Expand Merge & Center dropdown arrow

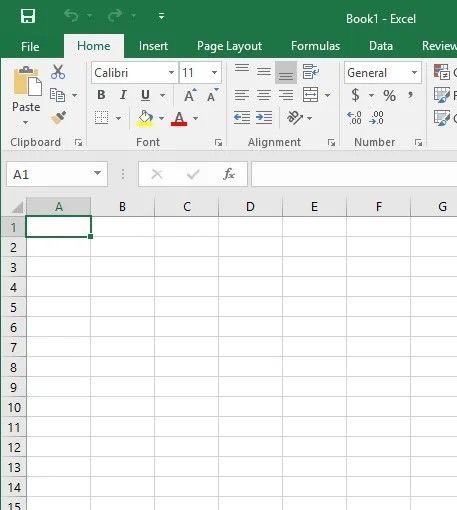pyautogui.click(x=327, y=95)
